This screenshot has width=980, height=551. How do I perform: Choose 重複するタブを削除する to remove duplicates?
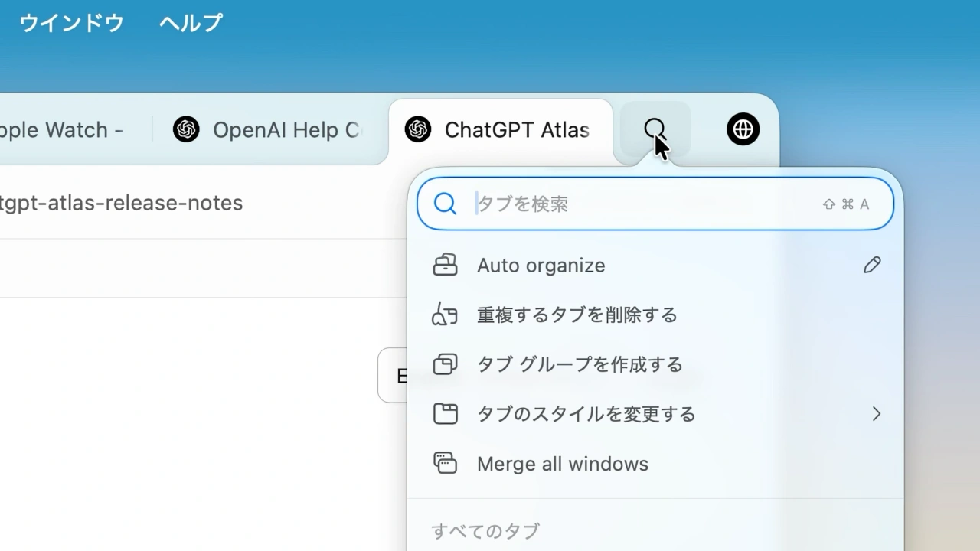point(577,315)
